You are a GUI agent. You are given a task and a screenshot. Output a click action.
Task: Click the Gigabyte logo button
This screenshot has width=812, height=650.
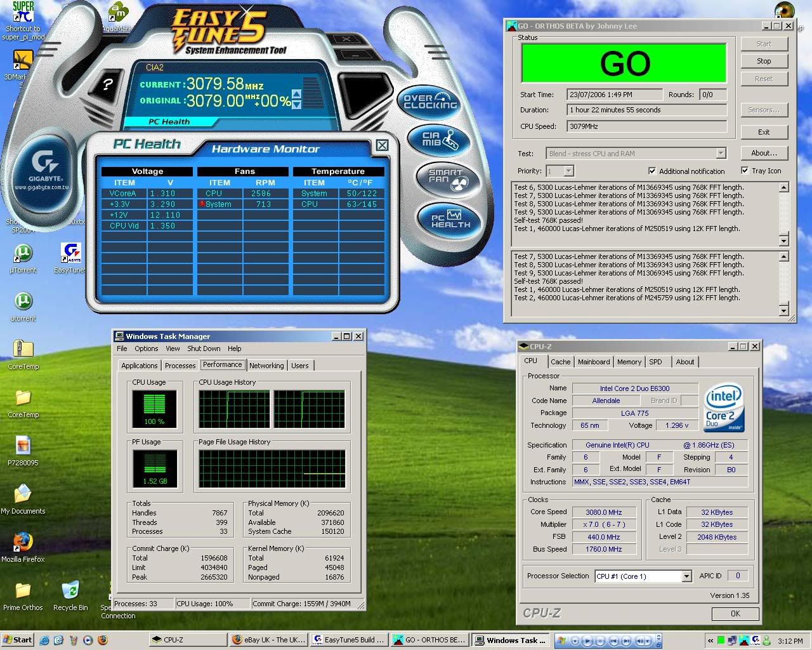[43, 169]
